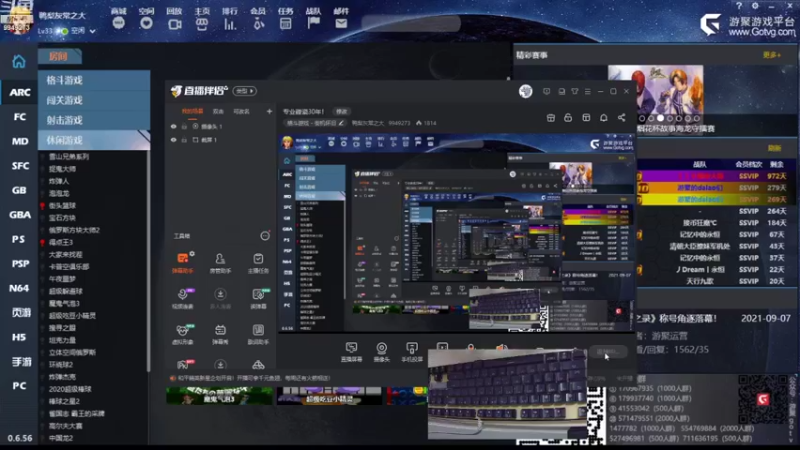Add a camera source via 摄像头 icon
Viewport: 800px width, 450px height.
tap(381, 352)
